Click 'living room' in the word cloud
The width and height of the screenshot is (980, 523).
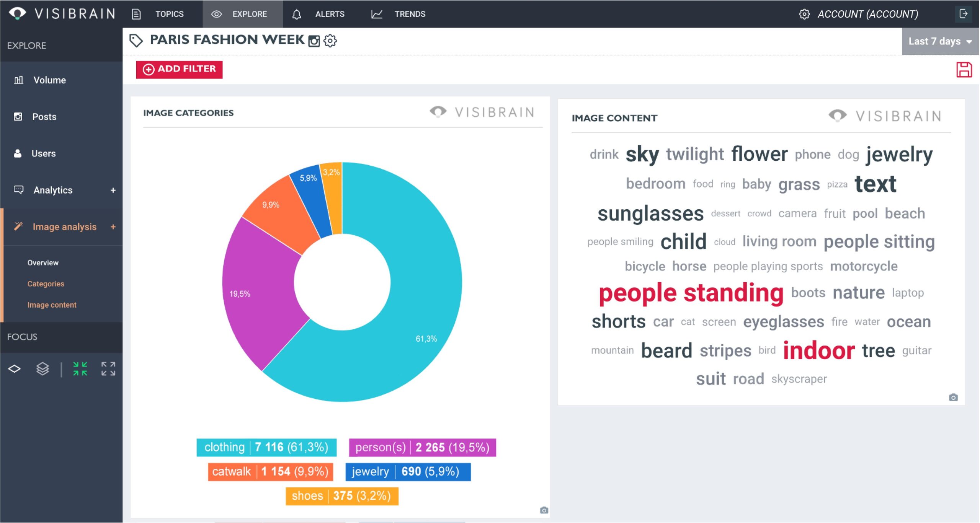pyautogui.click(x=779, y=241)
